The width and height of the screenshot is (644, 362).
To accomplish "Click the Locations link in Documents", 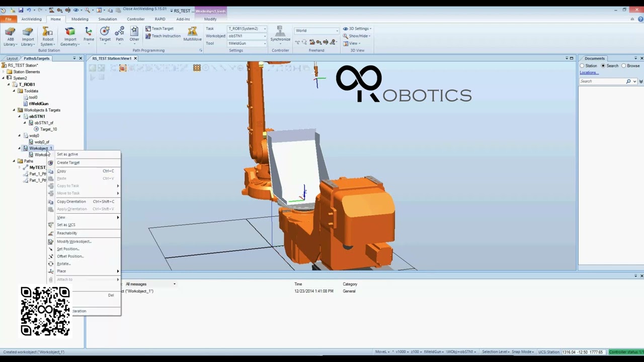I will [589, 73].
